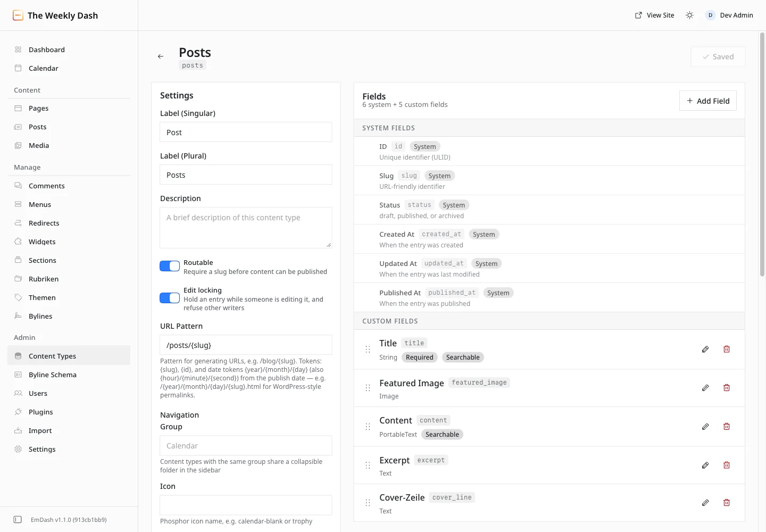Open Dashboard in the sidebar
The height and width of the screenshot is (532, 766).
pos(69,49)
